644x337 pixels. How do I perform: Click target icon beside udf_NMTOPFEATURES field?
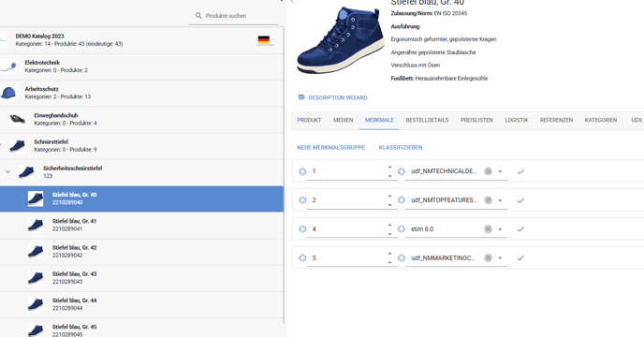(x=402, y=200)
